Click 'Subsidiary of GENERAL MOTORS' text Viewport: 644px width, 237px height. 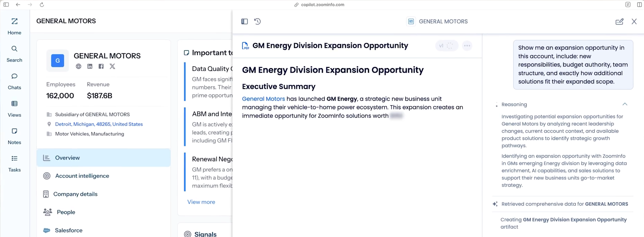(x=92, y=114)
